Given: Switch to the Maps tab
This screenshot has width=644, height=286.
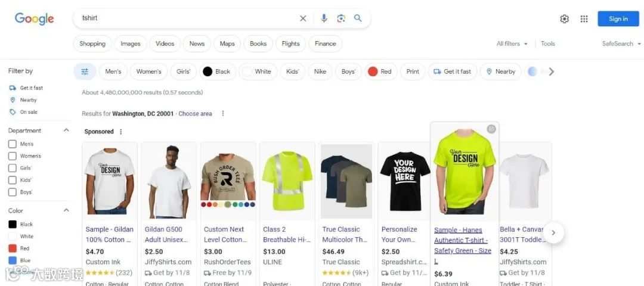Looking at the screenshot, I should pos(227,43).
